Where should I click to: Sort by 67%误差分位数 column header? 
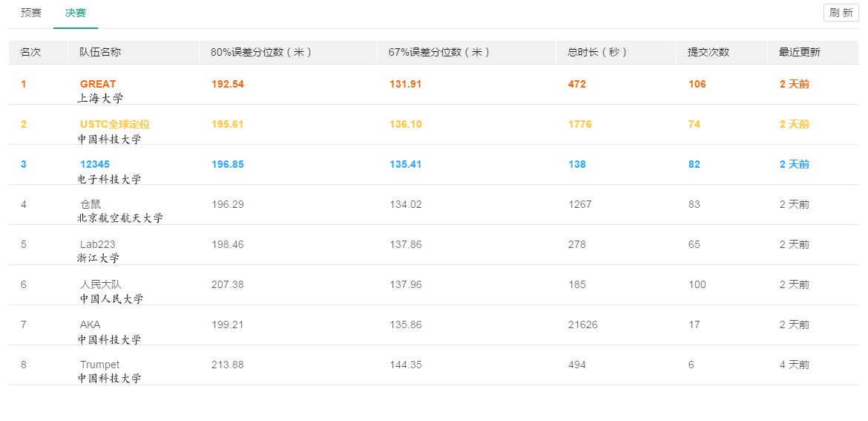(x=439, y=52)
